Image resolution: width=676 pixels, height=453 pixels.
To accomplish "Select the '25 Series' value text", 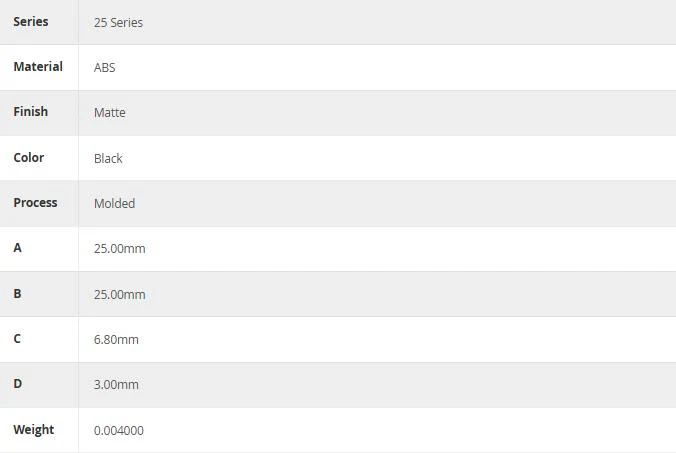I will 118,22.
